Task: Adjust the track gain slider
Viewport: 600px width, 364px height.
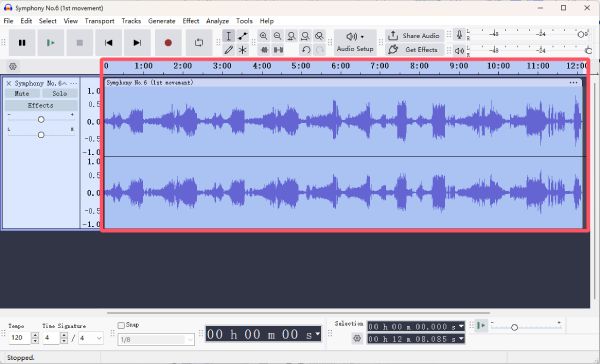Action: tap(41, 119)
